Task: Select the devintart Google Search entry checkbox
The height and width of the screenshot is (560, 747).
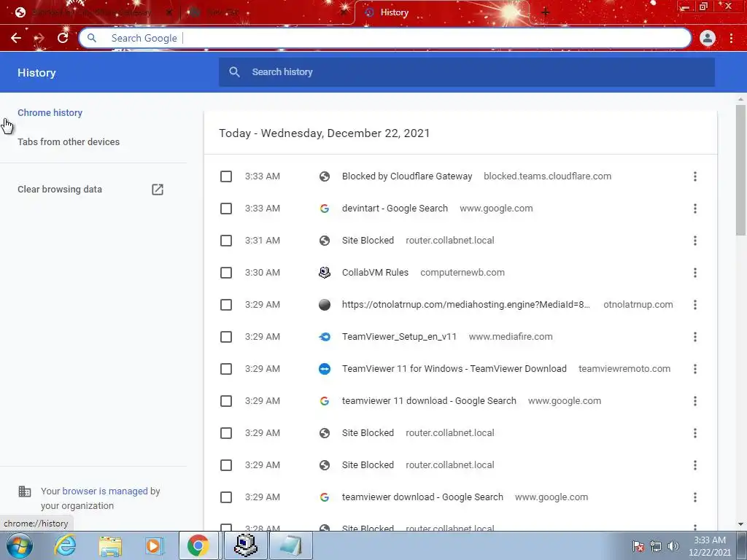Action: [226, 209]
